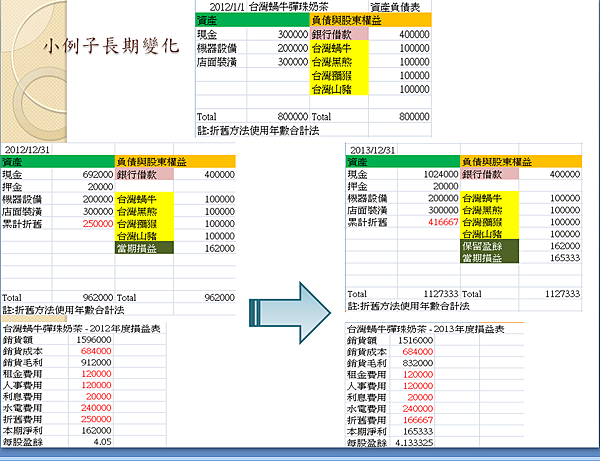Click the 每股盈餘 value 4.05

click(x=103, y=442)
